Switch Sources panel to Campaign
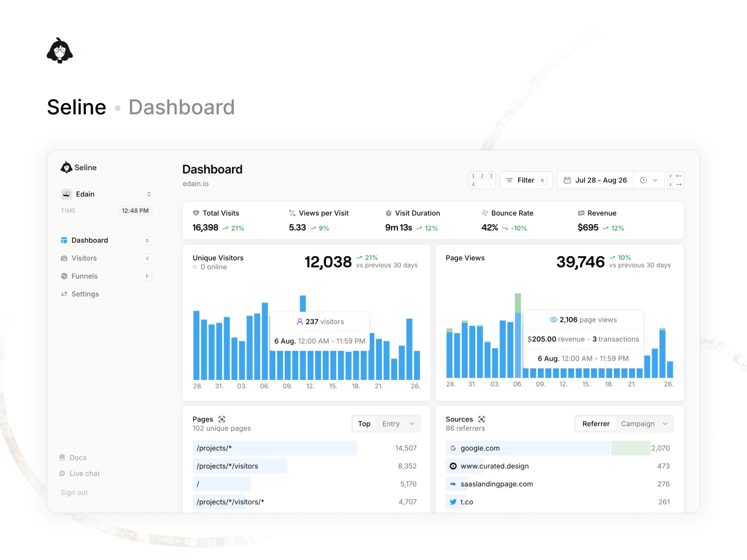747x560 pixels. click(639, 423)
